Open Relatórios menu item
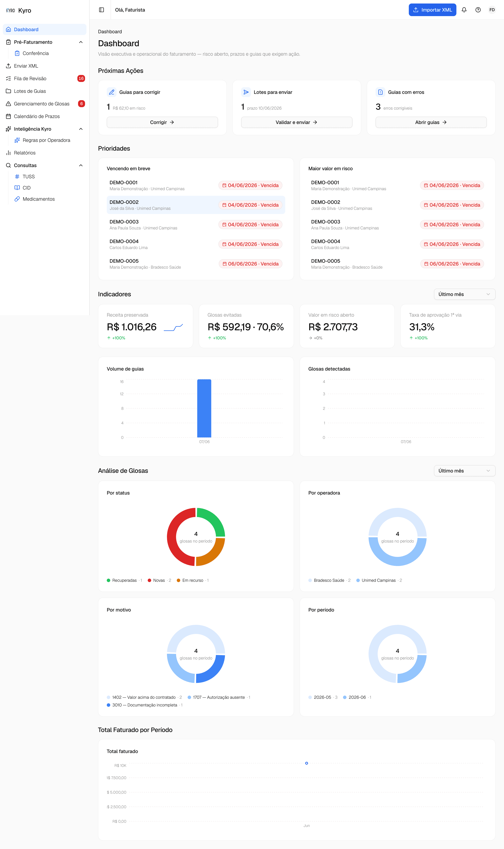 (44, 153)
